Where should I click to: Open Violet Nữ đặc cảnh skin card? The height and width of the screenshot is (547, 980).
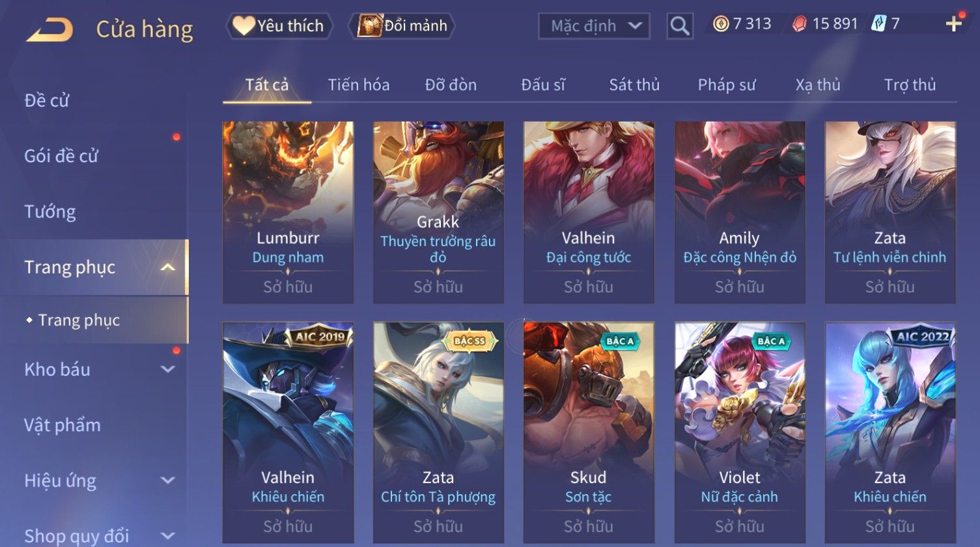tap(739, 432)
